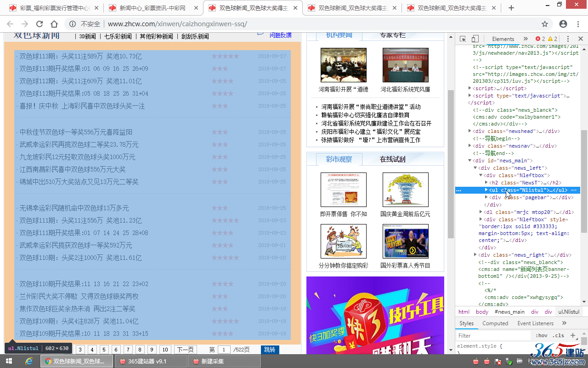Toggle the .cls class editor button
Screen dimensions: 588x368
(x=559, y=335)
